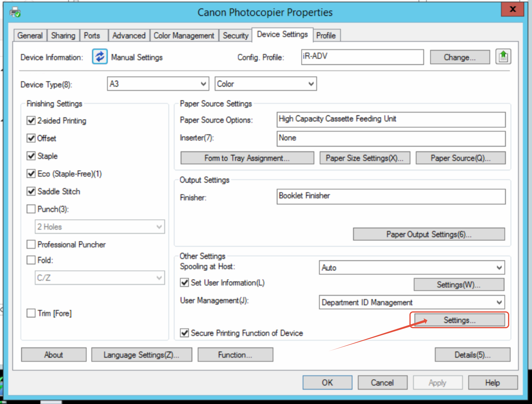Click the Paper Source Options field
Screen dimensions: 532x404
pos(391,120)
